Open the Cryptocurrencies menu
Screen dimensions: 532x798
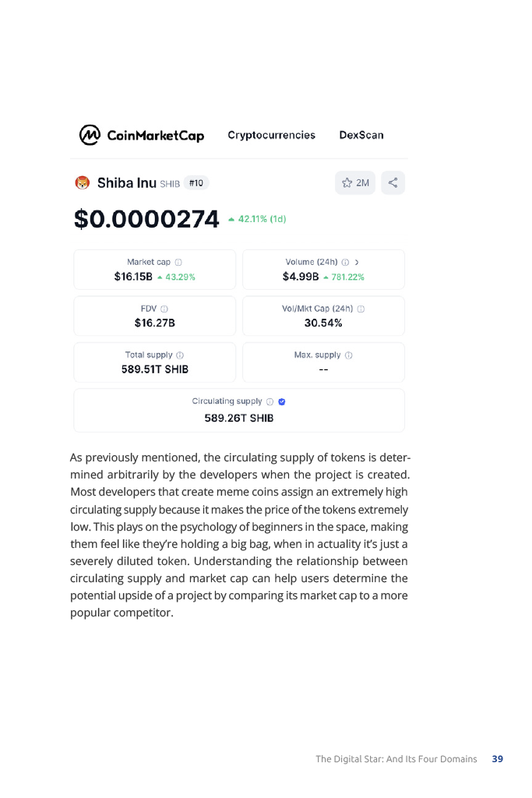(x=271, y=135)
